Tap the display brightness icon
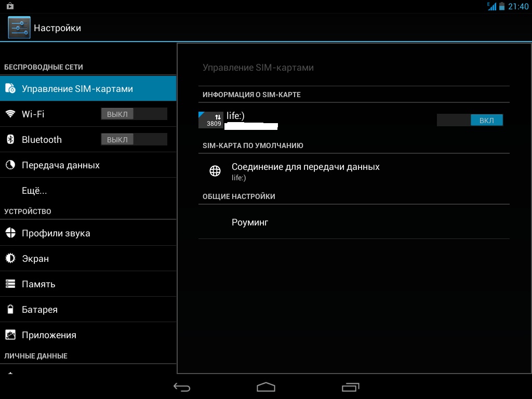 click(10, 258)
